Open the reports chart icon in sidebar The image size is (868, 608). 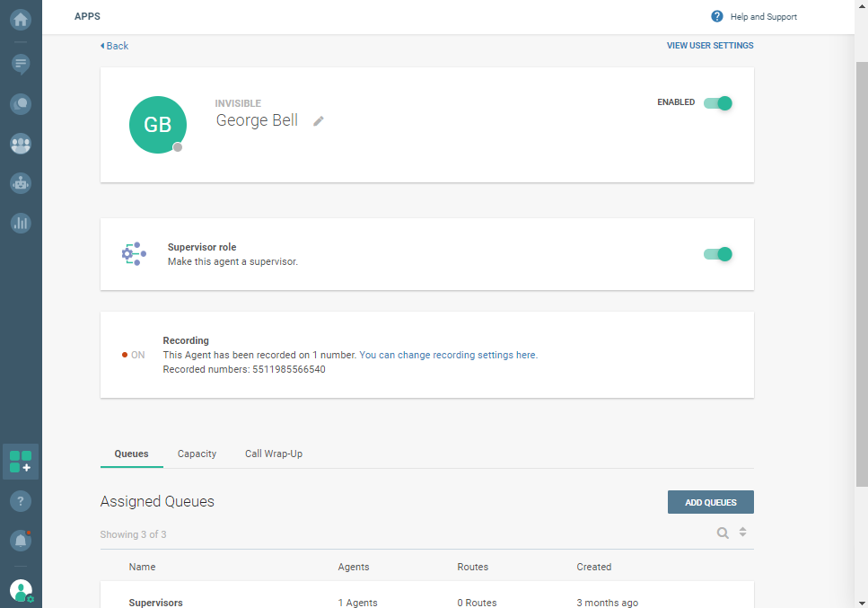click(20, 223)
